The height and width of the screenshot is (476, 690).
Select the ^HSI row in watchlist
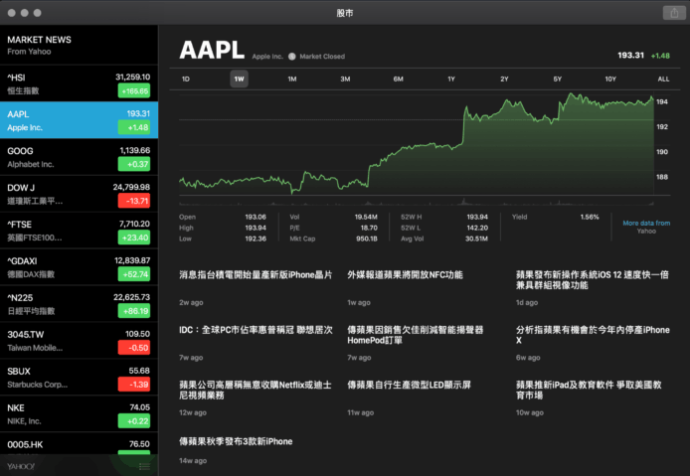(x=79, y=84)
